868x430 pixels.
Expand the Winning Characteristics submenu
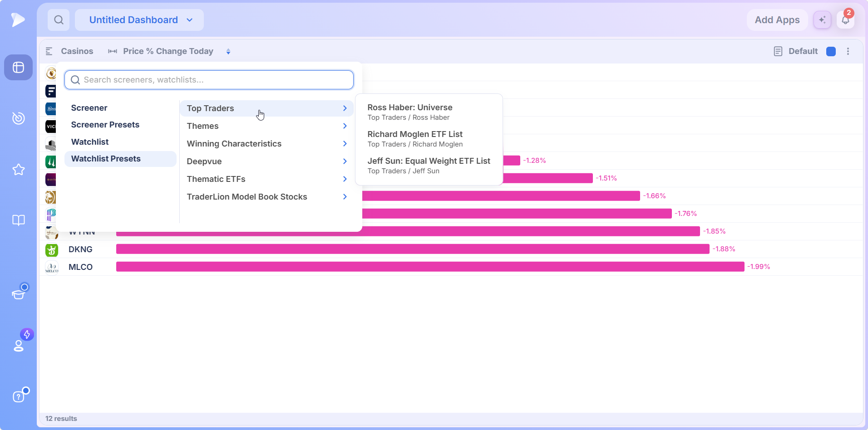[266, 144]
